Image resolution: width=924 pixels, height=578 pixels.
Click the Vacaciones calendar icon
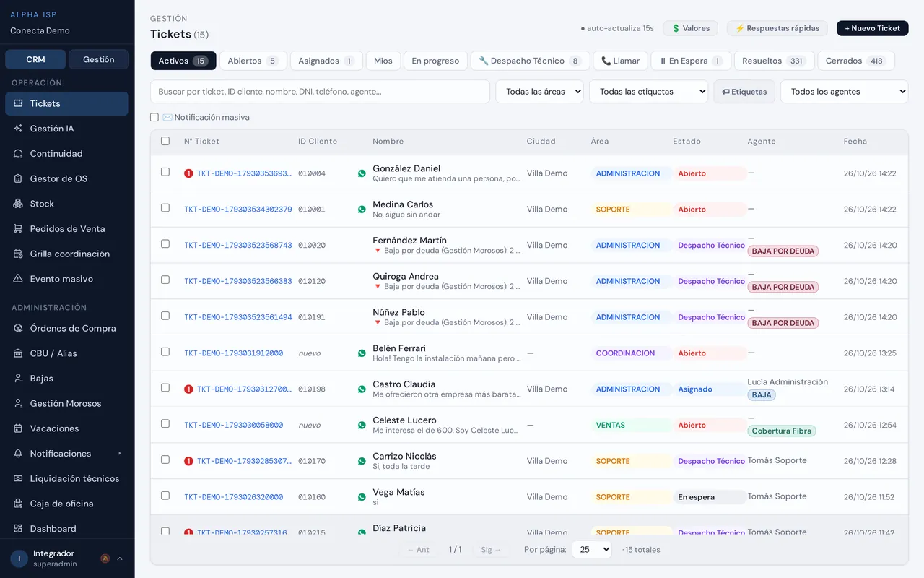(18, 428)
